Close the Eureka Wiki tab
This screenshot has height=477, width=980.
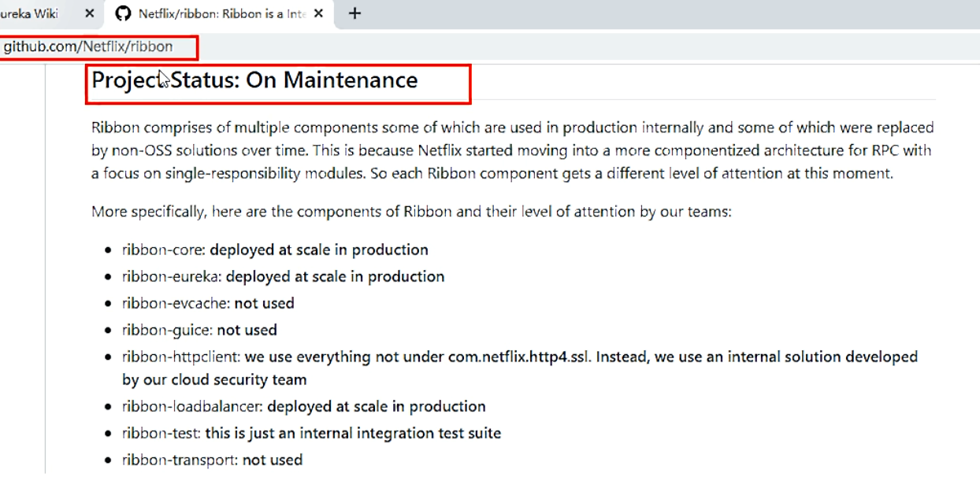(x=89, y=13)
